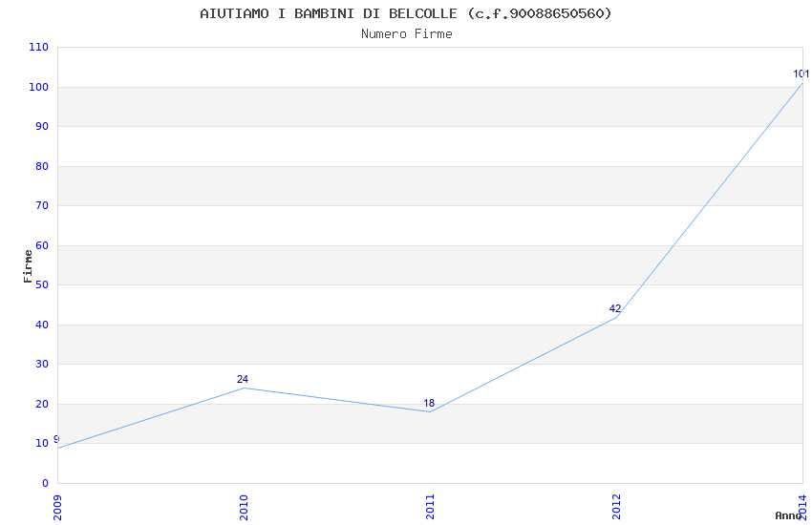This screenshot has height=525, width=812.
Task: Click the y-axis value 50
Action: pyautogui.click(x=42, y=284)
